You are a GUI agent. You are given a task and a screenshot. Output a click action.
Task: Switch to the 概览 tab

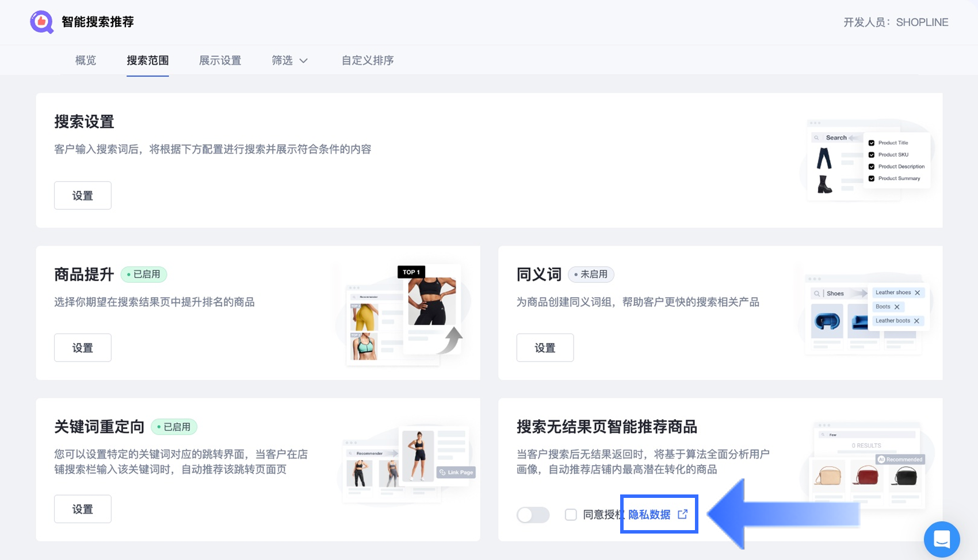tap(86, 60)
